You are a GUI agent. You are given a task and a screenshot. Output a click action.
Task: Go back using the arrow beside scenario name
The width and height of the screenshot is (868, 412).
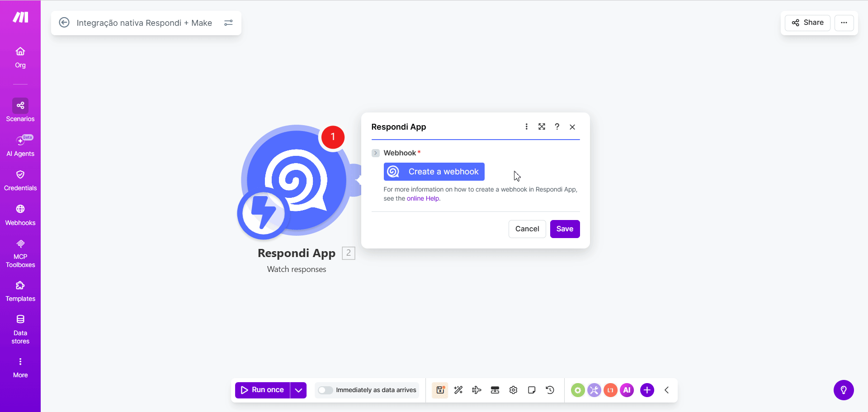tap(64, 23)
